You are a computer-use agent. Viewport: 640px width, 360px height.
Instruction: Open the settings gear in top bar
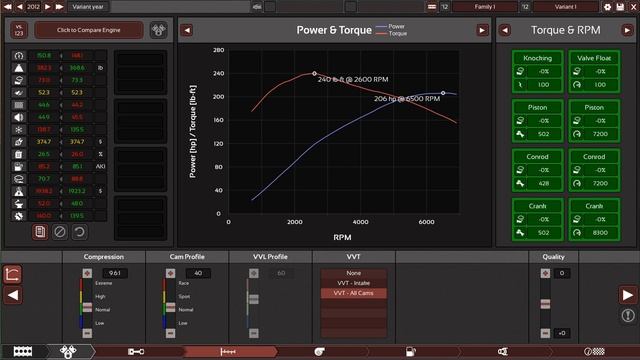pos(607,7)
